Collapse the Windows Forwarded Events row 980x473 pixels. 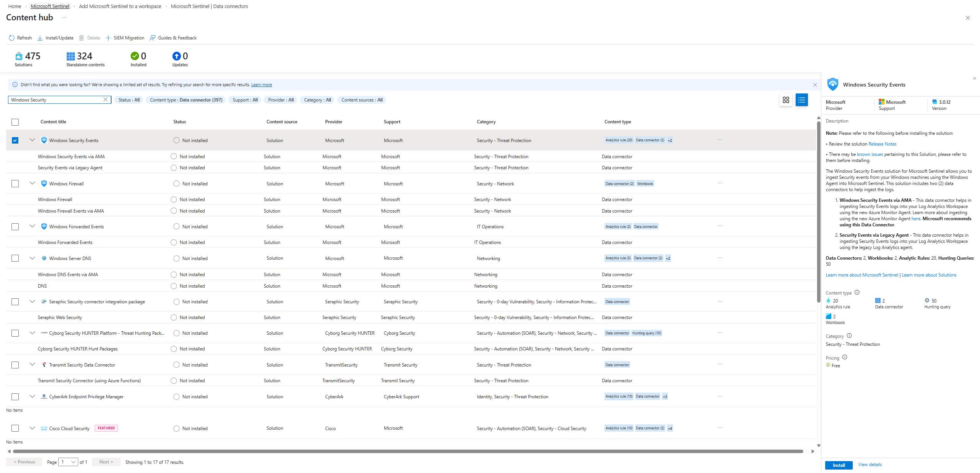[x=32, y=226]
